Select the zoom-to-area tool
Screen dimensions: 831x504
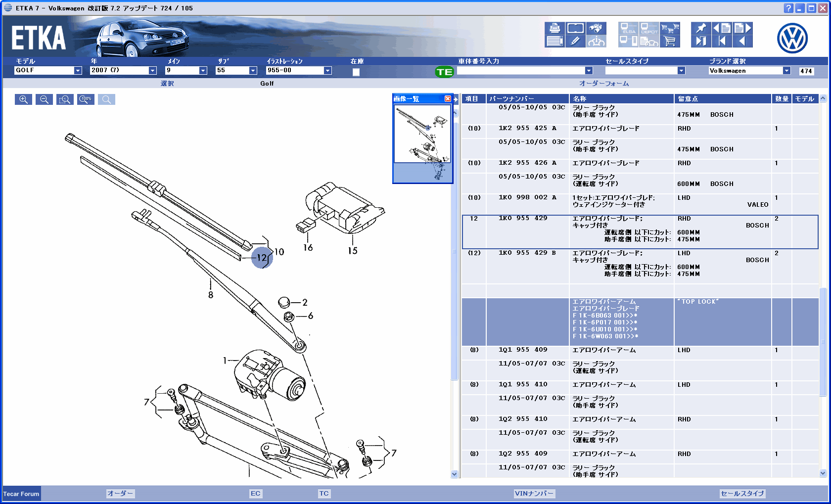click(65, 99)
